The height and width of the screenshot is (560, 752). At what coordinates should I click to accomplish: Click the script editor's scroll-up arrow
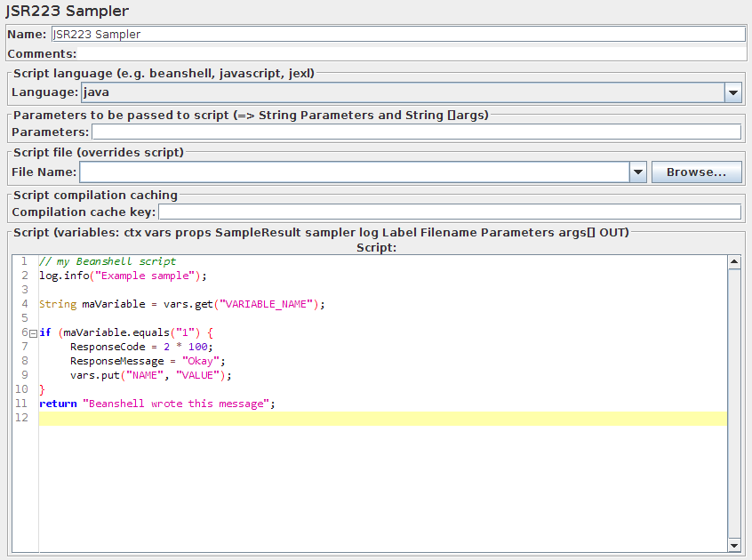click(x=734, y=260)
